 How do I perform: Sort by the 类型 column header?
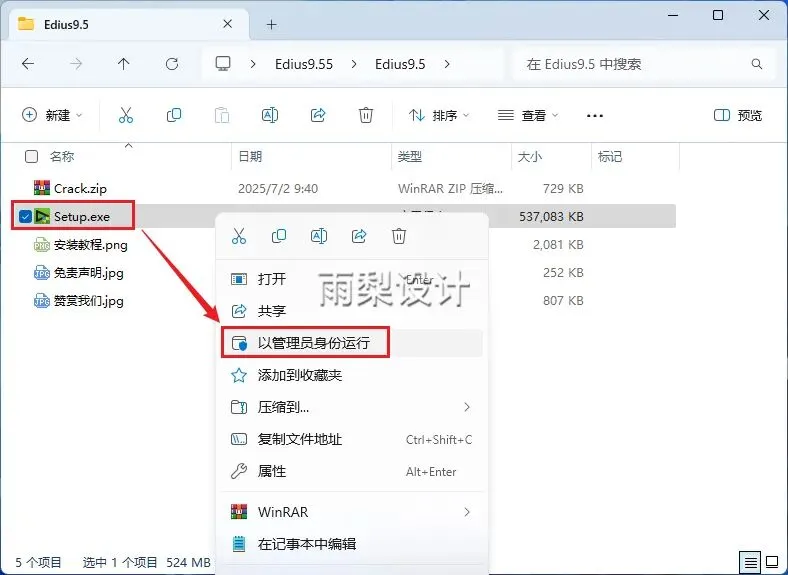(x=410, y=156)
